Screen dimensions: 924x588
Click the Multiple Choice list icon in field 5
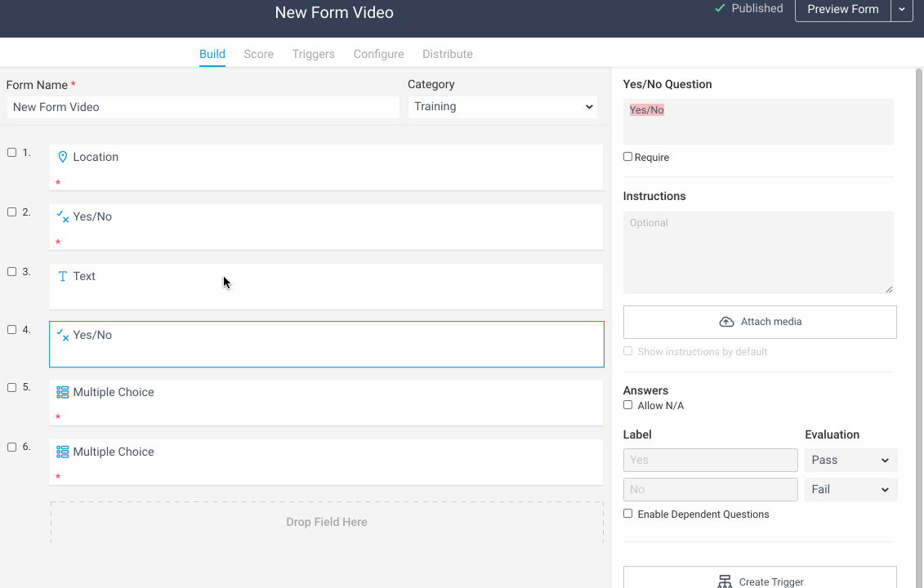pyautogui.click(x=62, y=392)
